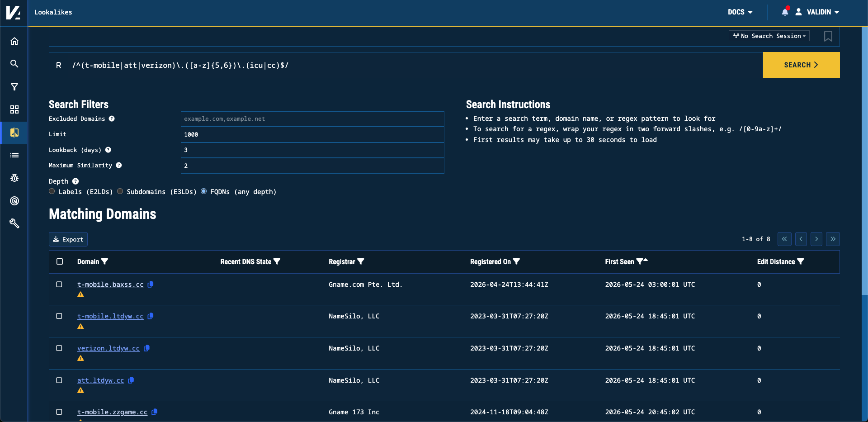Open the verizon.ltdyw.cc domain link
This screenshot has height=422, width=868.
[108, 348]
